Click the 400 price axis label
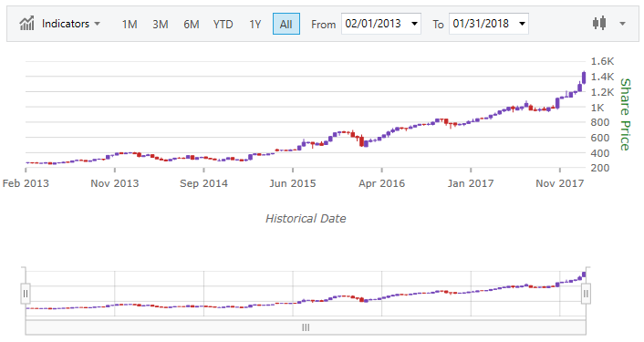Image resolution: width=644 pixels, height=342 pixels. pyautogui.click(x=600, y=153)
